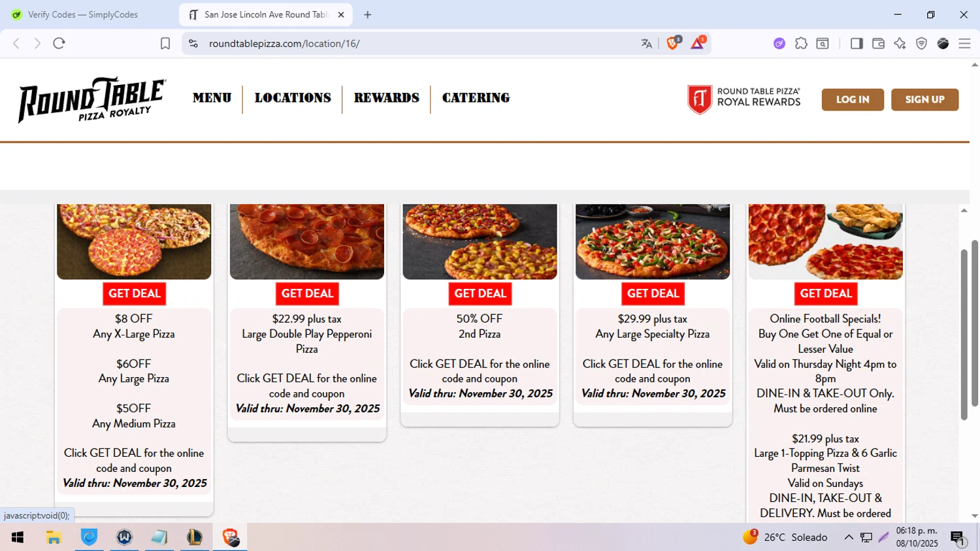The height and width of the screenshot is (551, 980).
Task: Switch to the Verify Codes SimplyCodes tab
Action: (x=84, y=14)
